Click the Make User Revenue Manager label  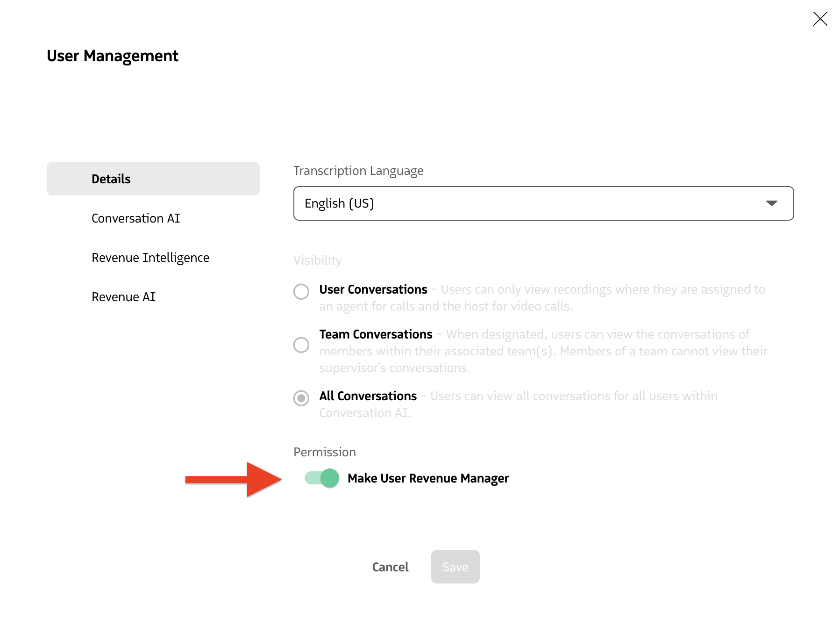[x=427, y=478]
